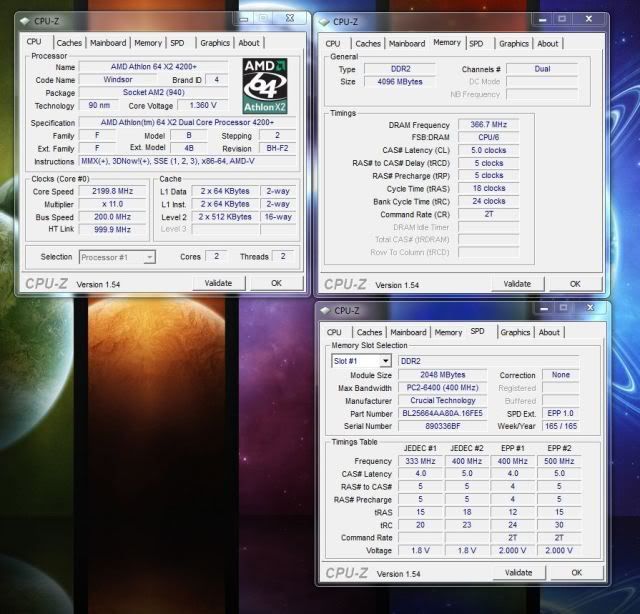Click OK in the CPU window
This screenshot has width=640, height=614.
pos(276,283)
